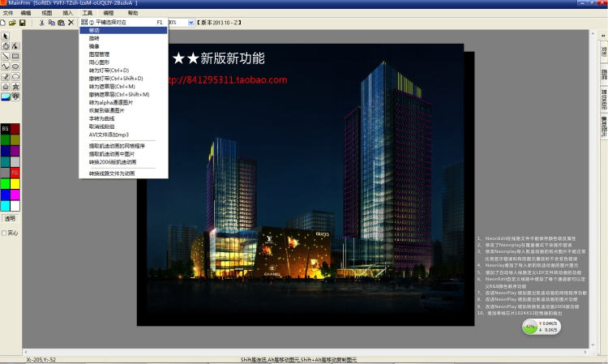
Task: Switch to the first vertical right-side tab
Action: (604, 52)
